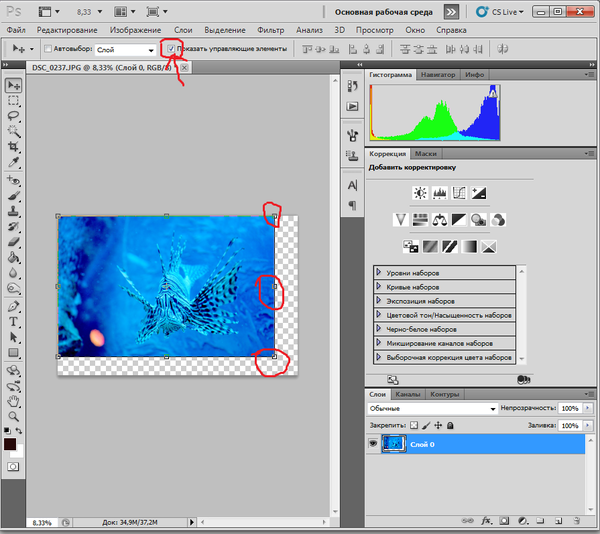Click the Brightness/Contrast adjustment icon
Screen dimensions: 600x534
420,193
